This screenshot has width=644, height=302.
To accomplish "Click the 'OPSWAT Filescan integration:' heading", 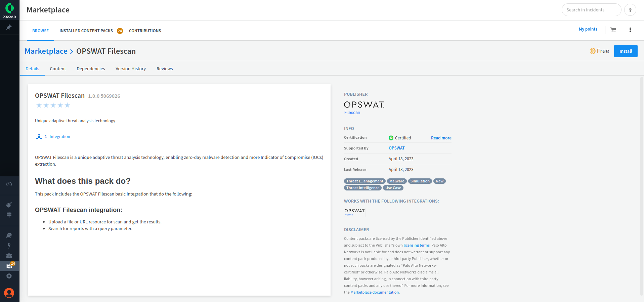I will coord(79,210).
